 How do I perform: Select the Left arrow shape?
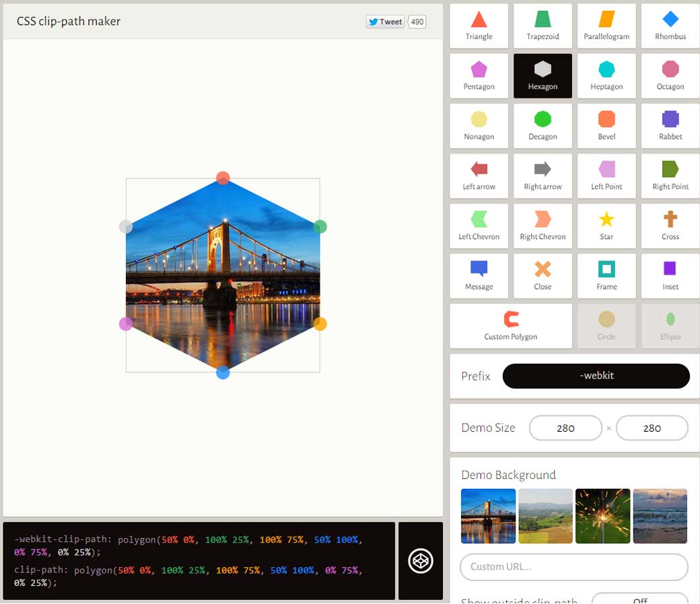tap(479, 176)
